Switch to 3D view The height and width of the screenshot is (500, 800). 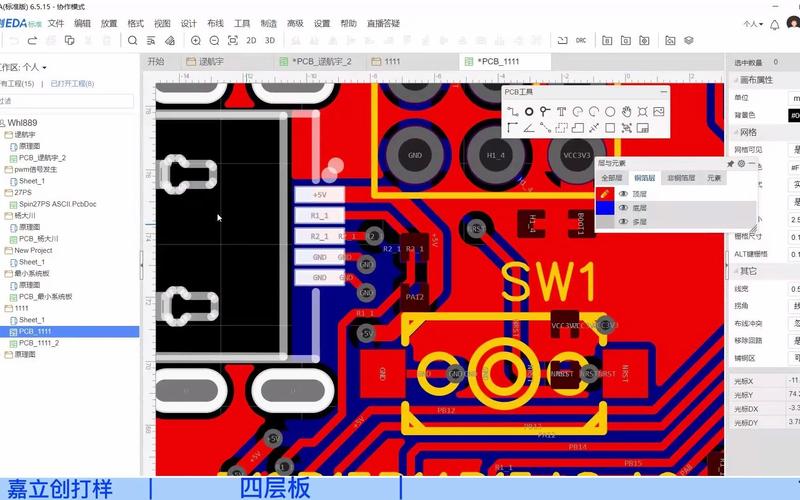click(270, 40)
